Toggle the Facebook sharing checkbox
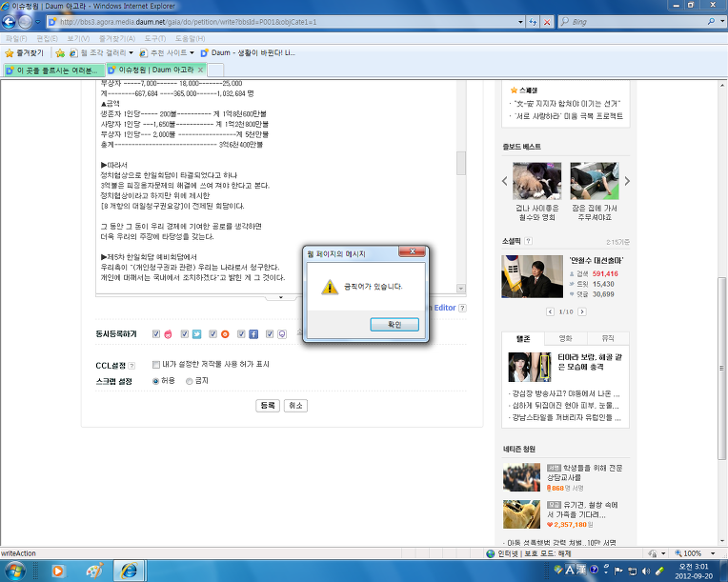Image resolution: width=728 pixels, height=582 pixels. (x=241, y=333)
